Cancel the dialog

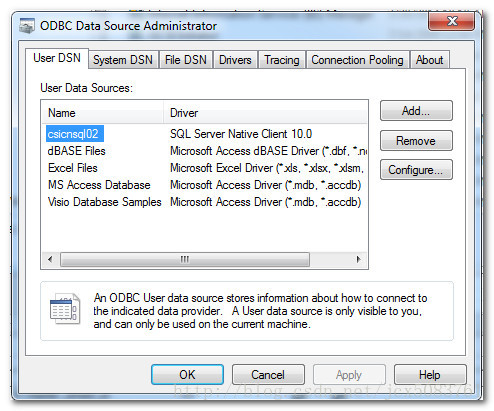(x=268, y=375)
